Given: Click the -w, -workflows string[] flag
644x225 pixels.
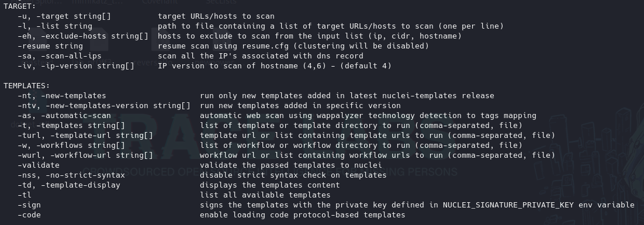Looking at the screenshot, I should pos(71,146).
